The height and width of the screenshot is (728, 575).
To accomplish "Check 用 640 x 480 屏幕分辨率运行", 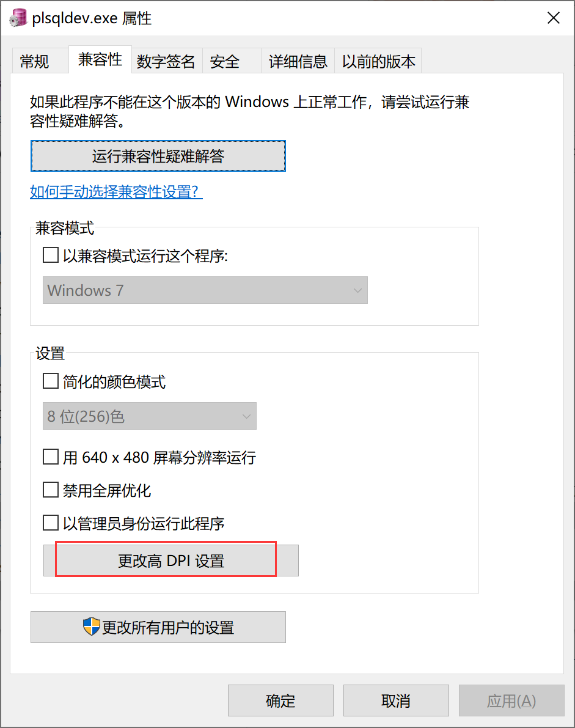I will [x=50, y=457].
